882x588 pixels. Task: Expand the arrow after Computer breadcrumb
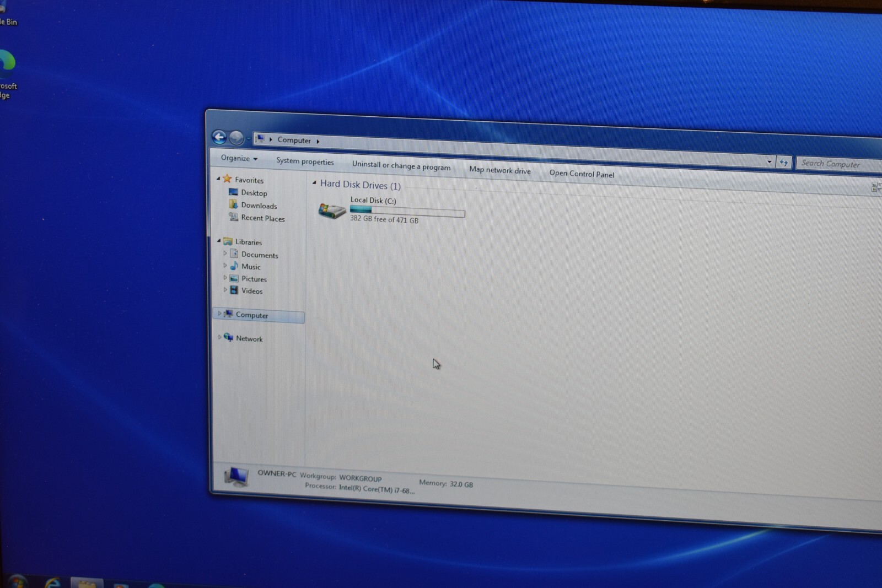click(318, 141)
